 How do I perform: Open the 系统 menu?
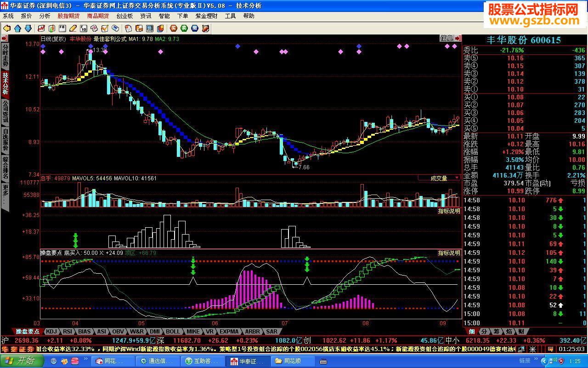[8, 16]
